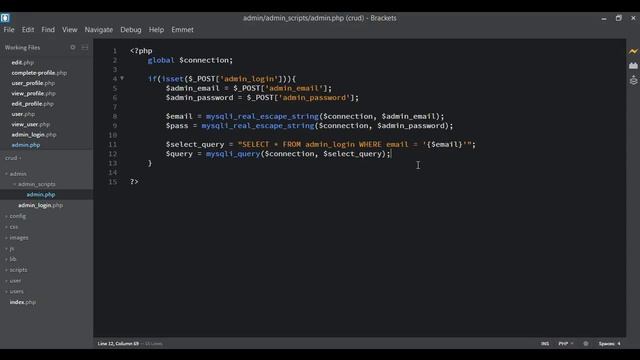Open the View menu
This screenshot has height=360, width=640.
(69, 30)
